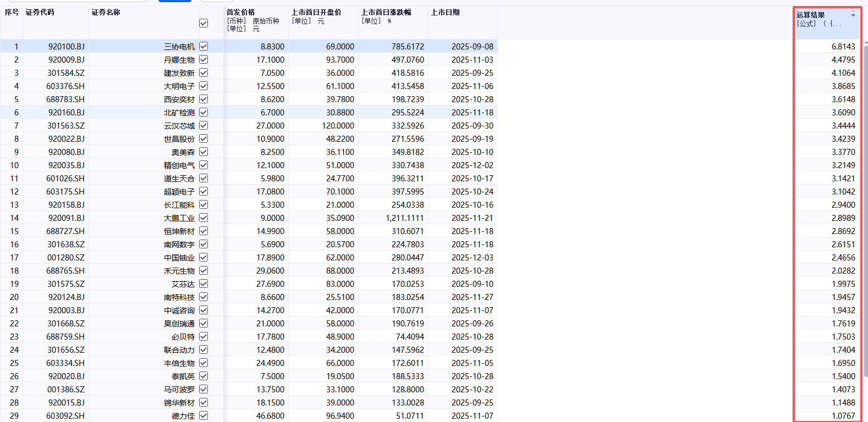This screenshot has height=422, width=868.
Task: Click sort arrow on 运算结果 column
Action: pyautogui.click(x=853, y=15)
